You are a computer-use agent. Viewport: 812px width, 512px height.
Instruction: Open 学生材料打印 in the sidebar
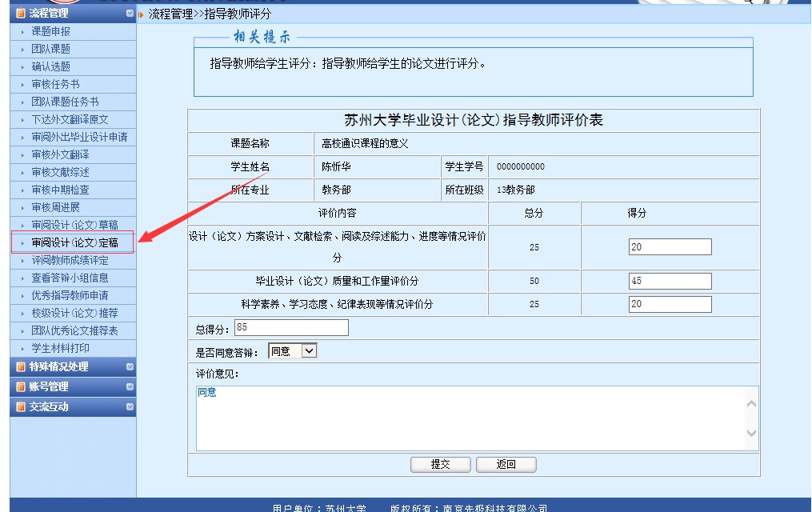(x=60, y=348)
